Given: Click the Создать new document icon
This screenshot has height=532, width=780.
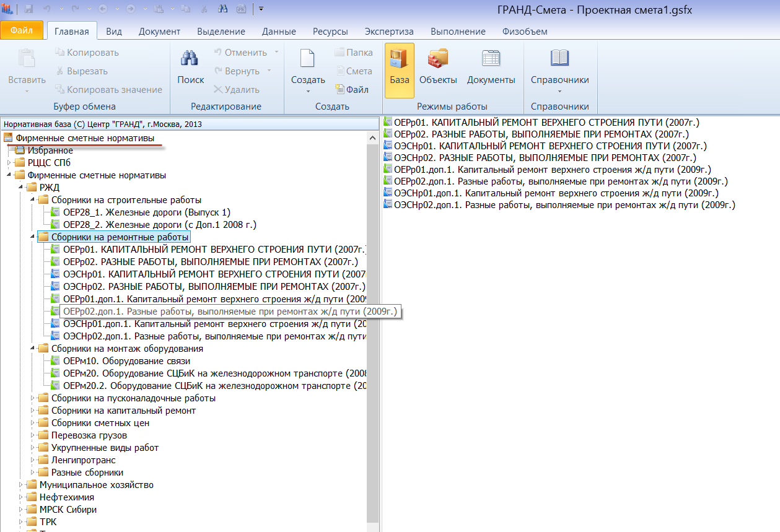Looking at the screenshot, I should (x=308, y=59).
